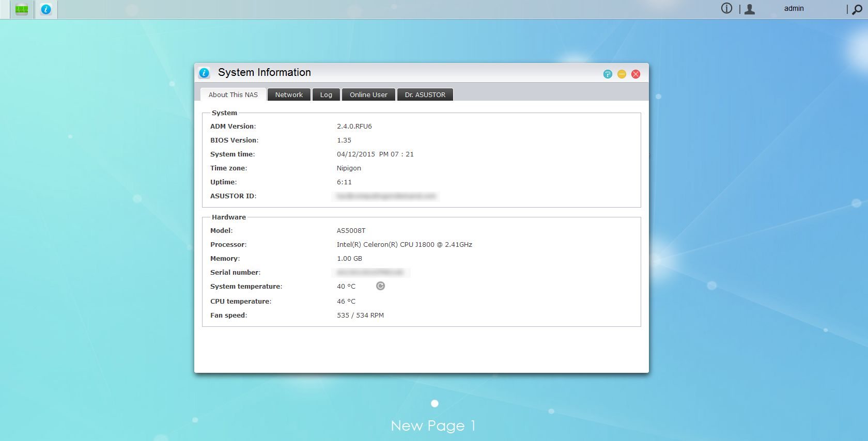The image size is (868, 441).
Task: Click the admin username label
Action: click(794, 8)
